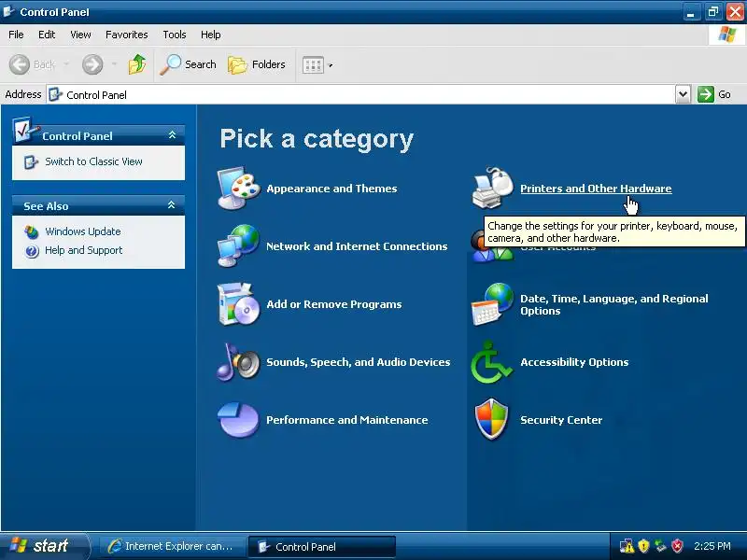
Task: Open the Performance and Maintenance link
Action: 346,420
